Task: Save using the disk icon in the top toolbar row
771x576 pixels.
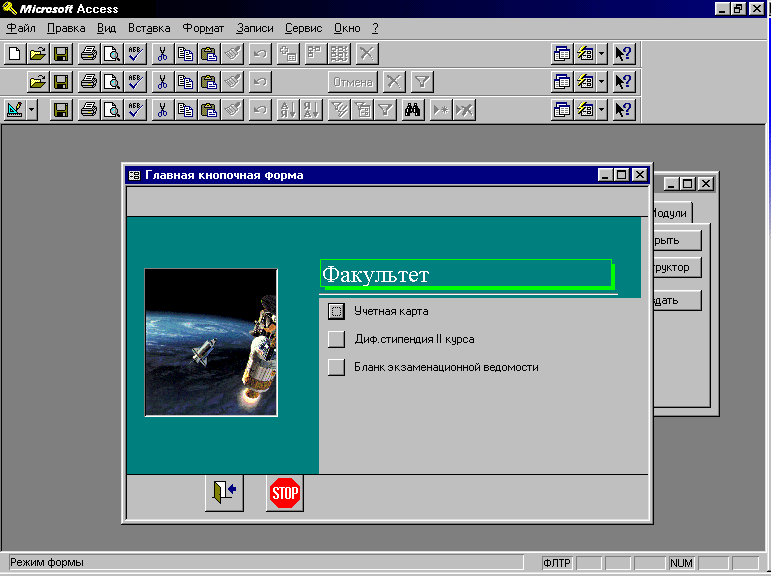Action: pos(61,54)
